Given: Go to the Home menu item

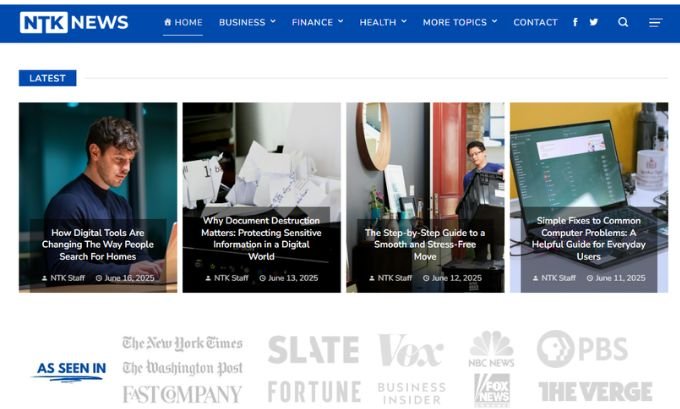Looking at the screenshot, I should [183, 22].
